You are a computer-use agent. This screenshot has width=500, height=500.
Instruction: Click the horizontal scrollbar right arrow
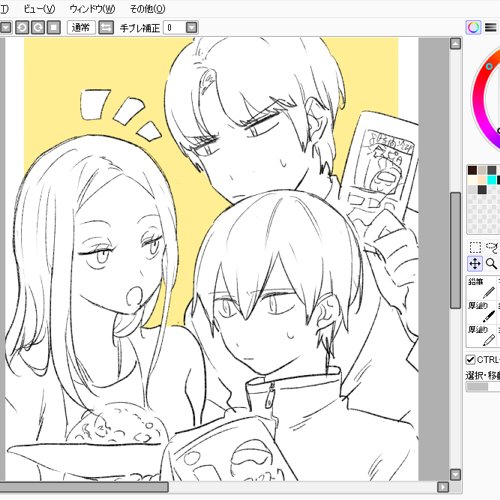(443, 487)
